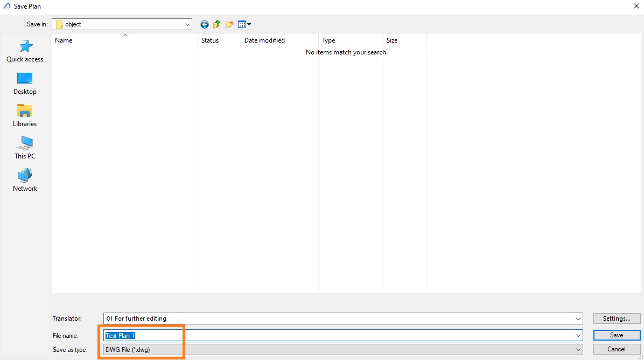Screen dimensions: 644x360
Task: Open the File name history dropdown
Action: coord(578,336)
